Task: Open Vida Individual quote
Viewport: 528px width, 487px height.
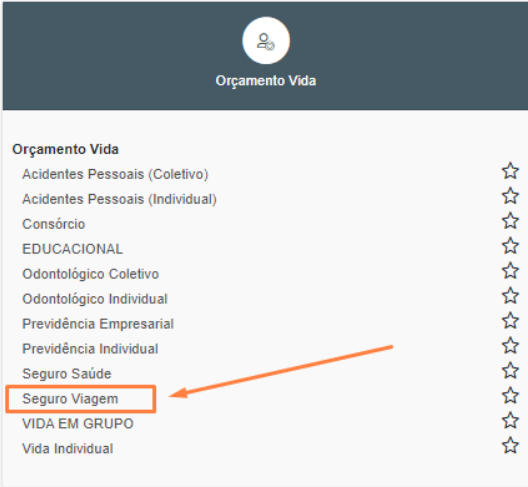Action: click(x=68, y=449)
